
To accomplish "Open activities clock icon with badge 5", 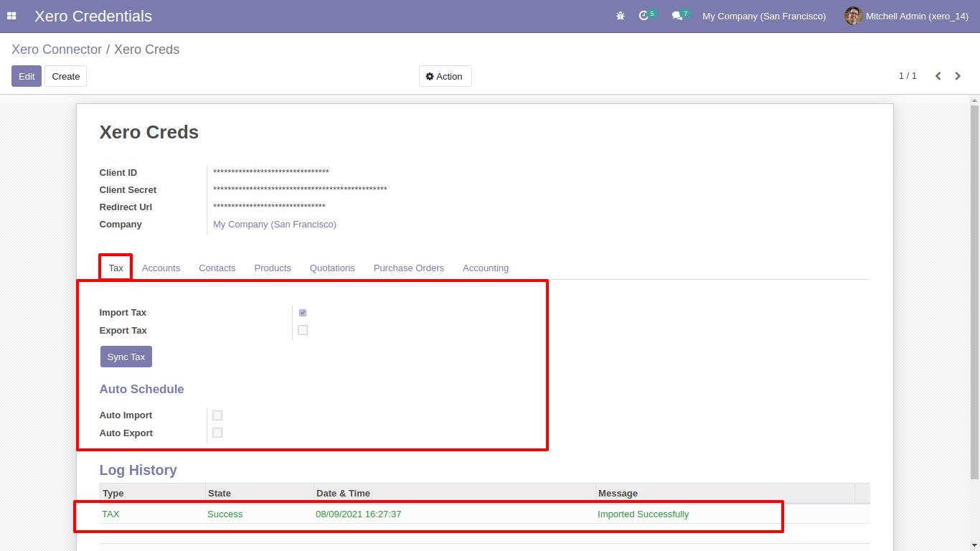I will (x=647, y=15).
